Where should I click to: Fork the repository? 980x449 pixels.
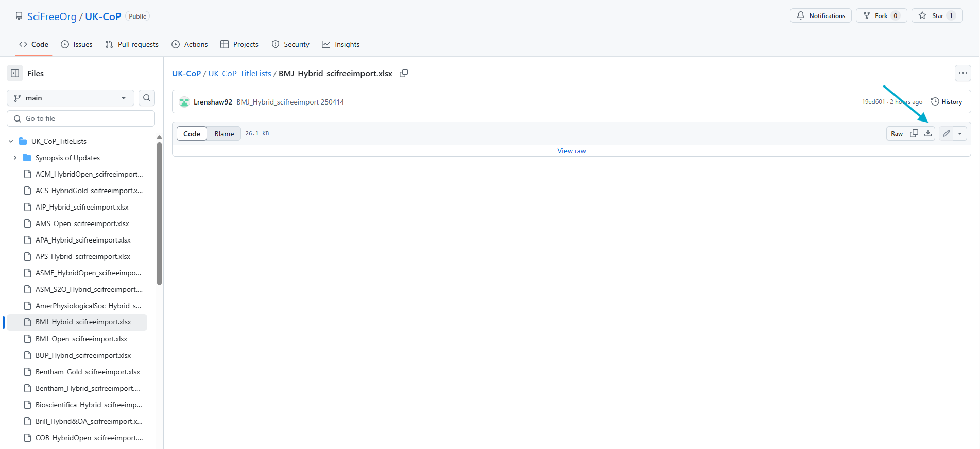[x=881, y=16]
